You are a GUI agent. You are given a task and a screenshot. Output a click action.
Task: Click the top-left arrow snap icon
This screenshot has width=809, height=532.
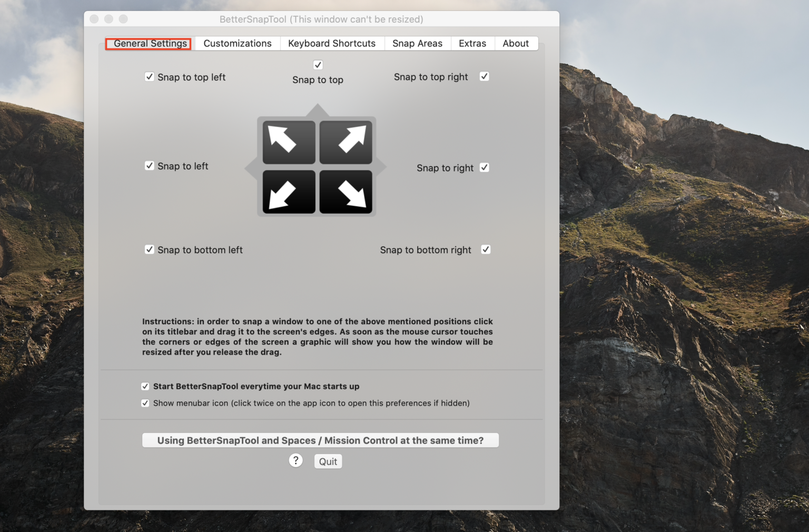pyautogui.click(x=289, y=143)
